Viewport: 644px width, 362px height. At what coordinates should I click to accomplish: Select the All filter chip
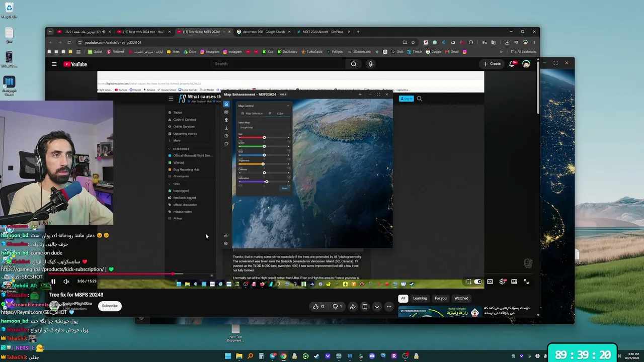[x=403, y=298]
